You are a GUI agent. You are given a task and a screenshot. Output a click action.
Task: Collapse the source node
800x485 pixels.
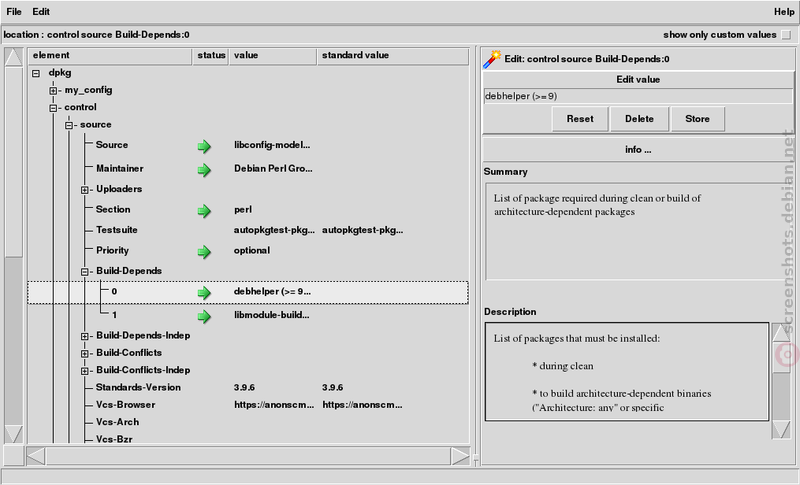69,125
